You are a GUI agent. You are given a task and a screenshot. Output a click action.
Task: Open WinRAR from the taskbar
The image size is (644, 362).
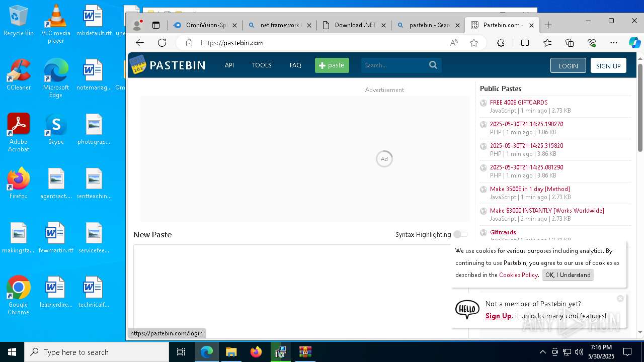coord(305,352)
